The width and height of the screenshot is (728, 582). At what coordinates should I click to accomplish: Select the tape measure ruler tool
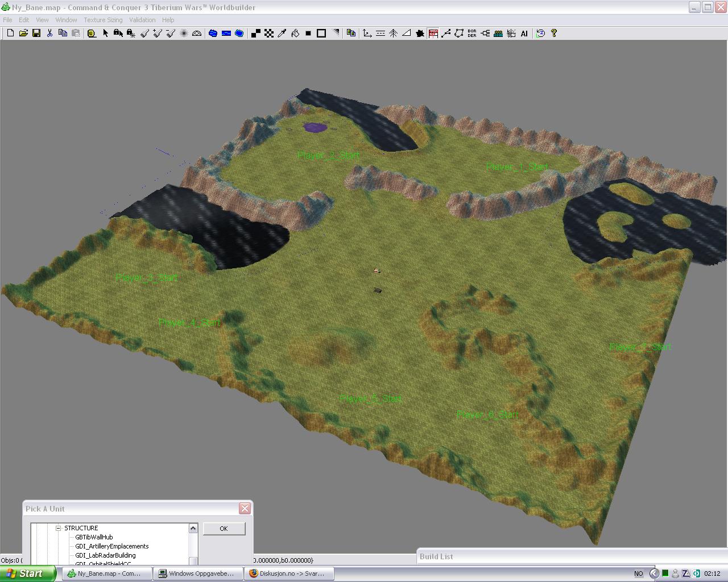[92, 34]
